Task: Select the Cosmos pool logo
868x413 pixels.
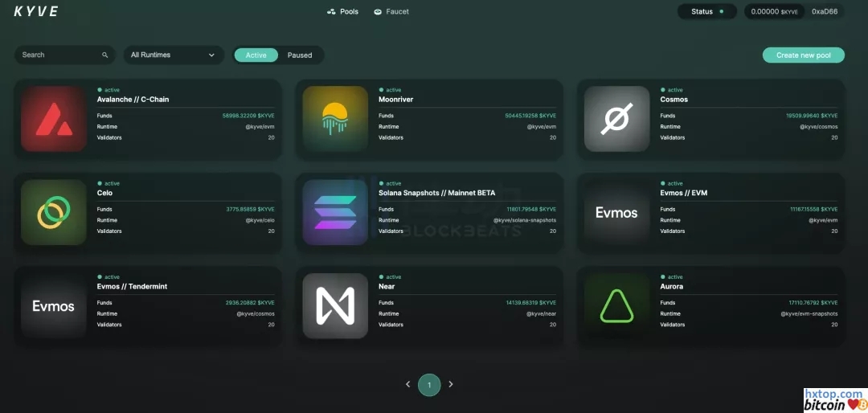Action: click(x=616, y=119)
